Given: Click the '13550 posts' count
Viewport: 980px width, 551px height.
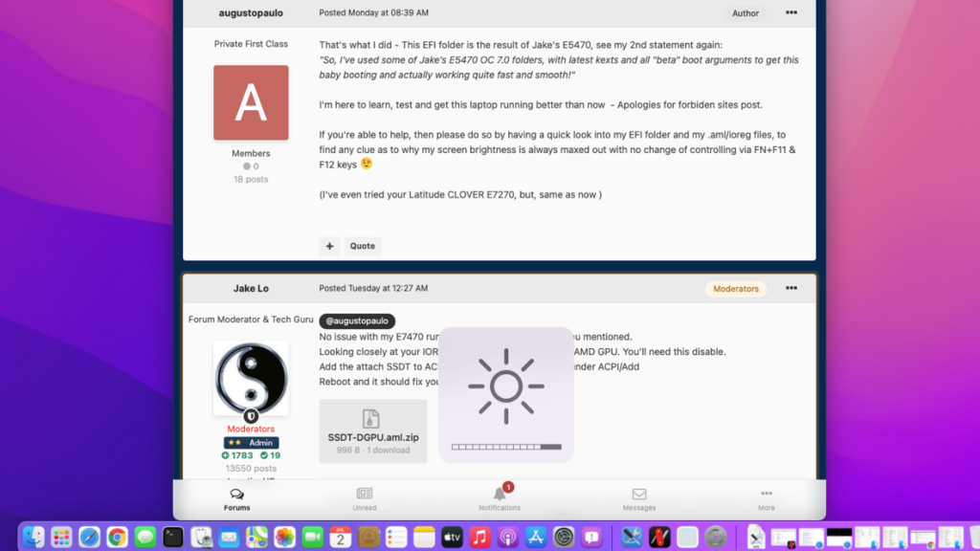Looking at the screenshot, I should [x=251, y=469].
